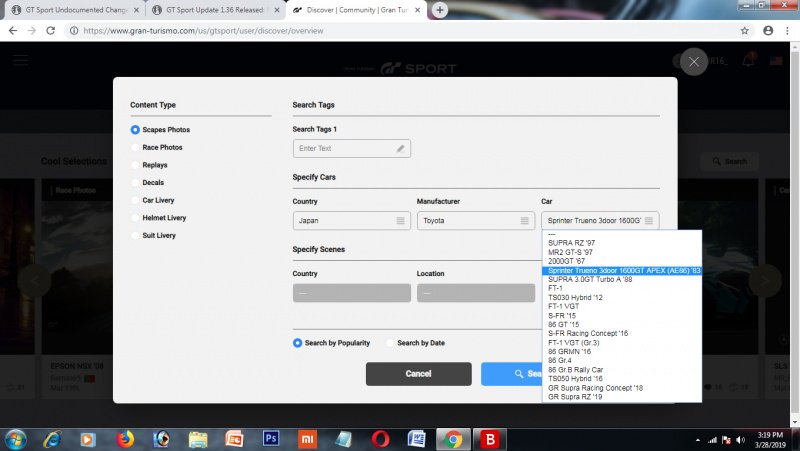Choose the Decals content type
This screenshot has height=451, width=800.
click(135, 183)
